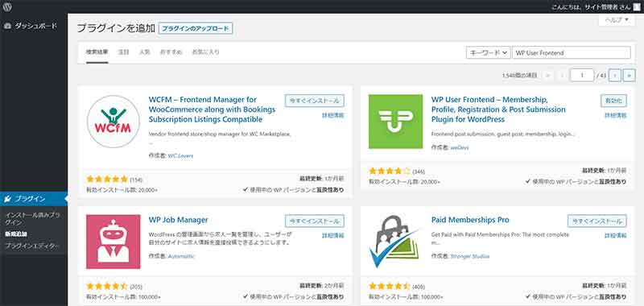Switch to the おすすめ tab

tap(171, 52)
